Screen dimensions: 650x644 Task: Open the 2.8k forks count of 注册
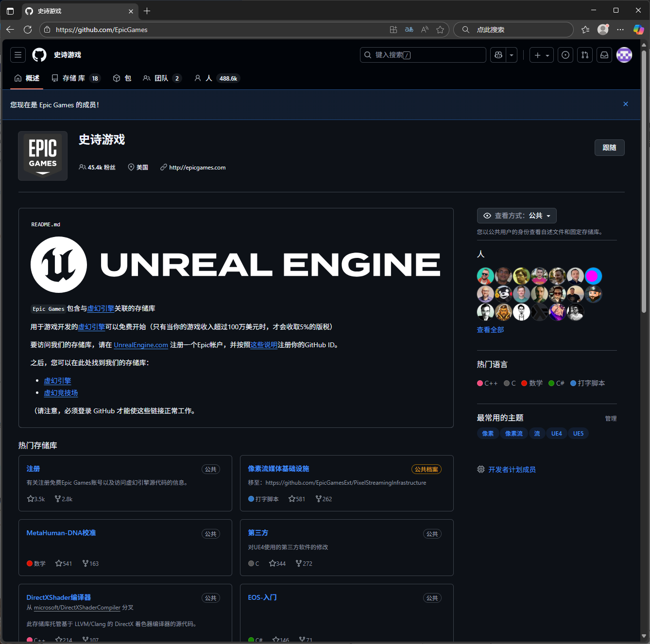point(64,499)
